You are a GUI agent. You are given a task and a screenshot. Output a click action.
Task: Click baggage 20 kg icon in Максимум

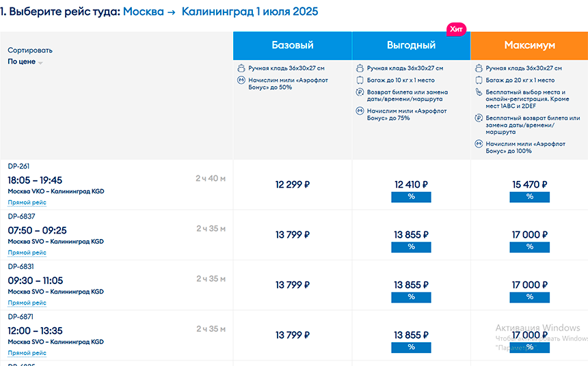tap(479, 80)
